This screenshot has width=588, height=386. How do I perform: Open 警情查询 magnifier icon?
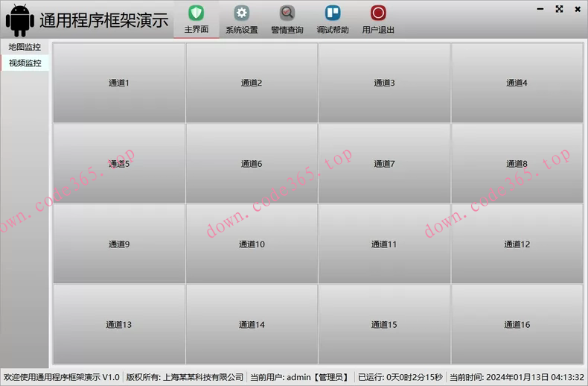pyautogui.click(x=287, y=13)
